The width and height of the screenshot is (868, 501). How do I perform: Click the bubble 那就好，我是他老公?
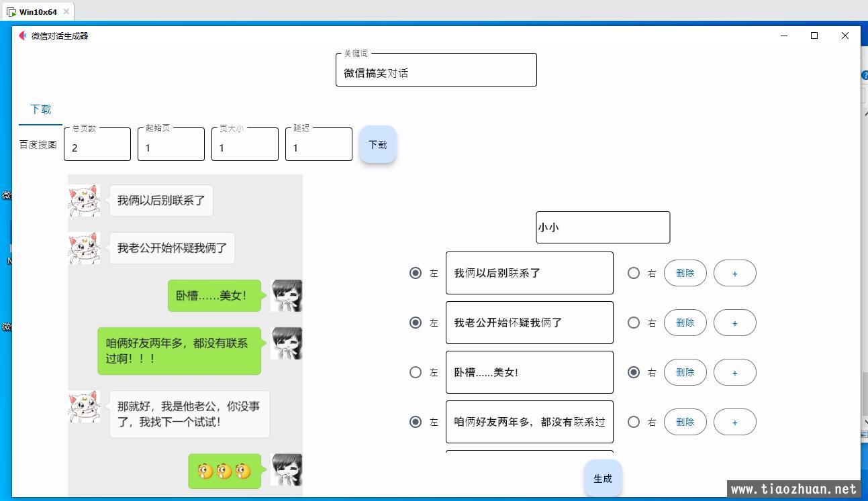coord(189,414)
